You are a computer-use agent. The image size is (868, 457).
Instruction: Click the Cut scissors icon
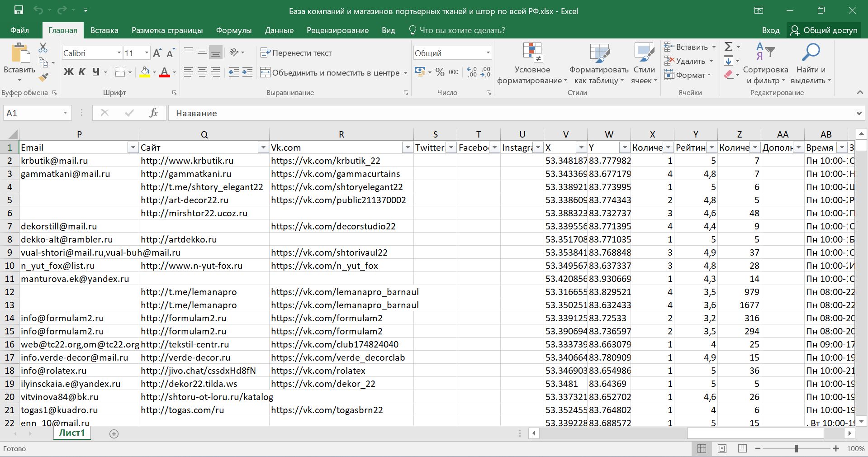tap(43, 48)
